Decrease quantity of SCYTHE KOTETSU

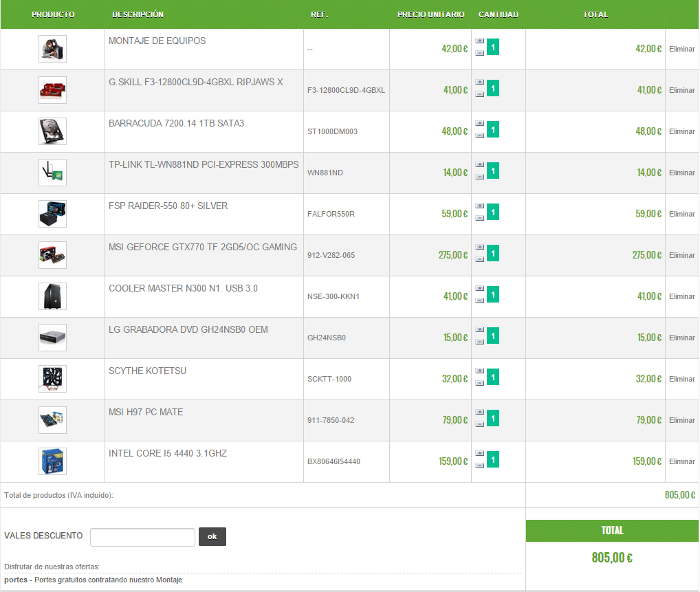click(x=479, y=384)
